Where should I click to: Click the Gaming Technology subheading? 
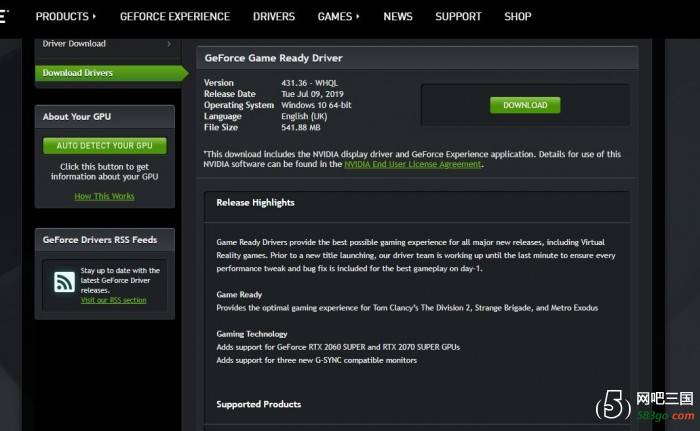(x=252, y=334)
